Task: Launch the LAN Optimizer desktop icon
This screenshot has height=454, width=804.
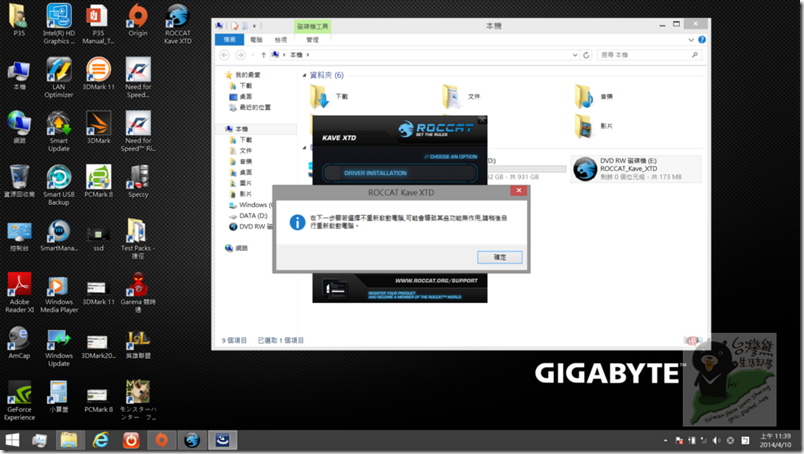Action: point(58,77)
